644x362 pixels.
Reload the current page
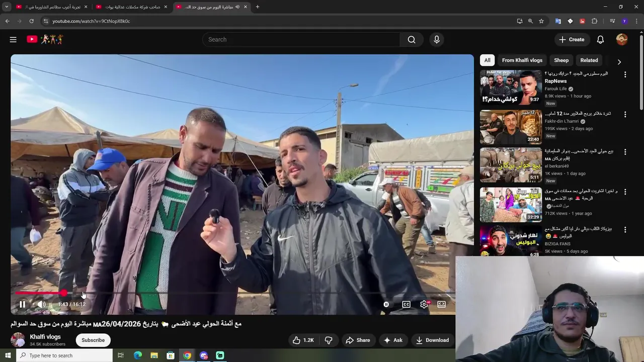pyautogui.click(x=31, y=21)
